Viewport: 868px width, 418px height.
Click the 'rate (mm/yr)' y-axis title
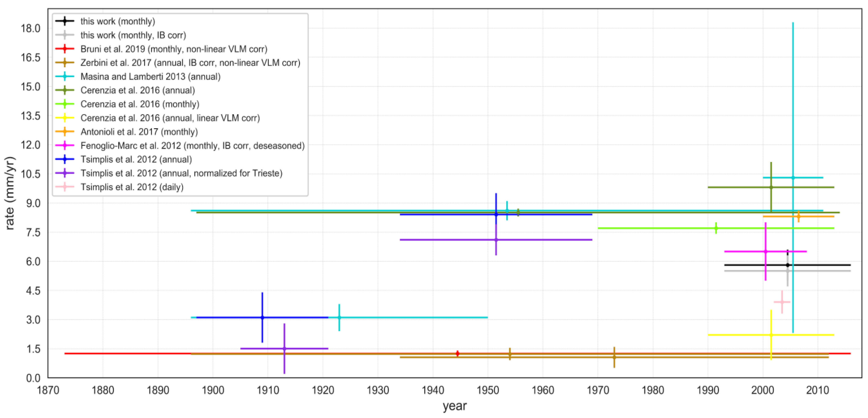(x=10, y=193)
